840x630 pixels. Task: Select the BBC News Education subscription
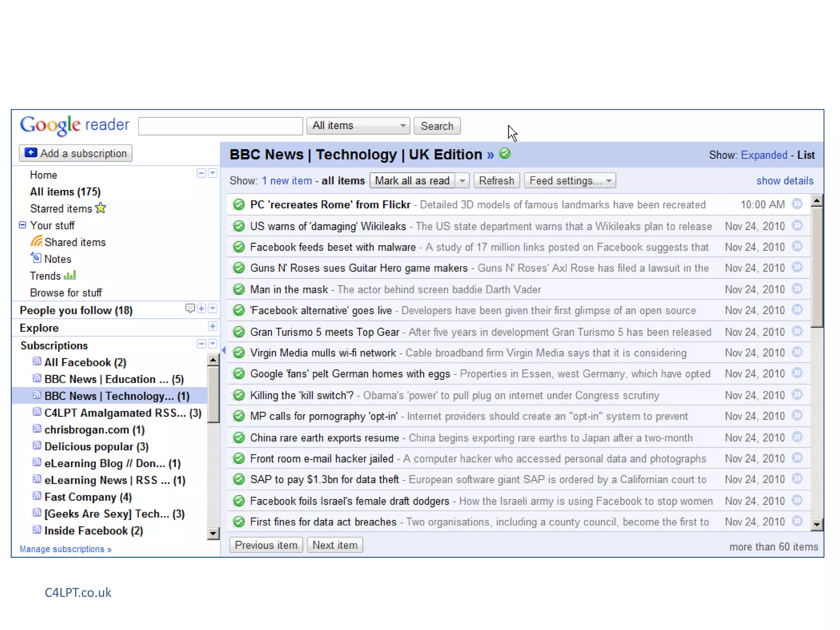(114, 379)
